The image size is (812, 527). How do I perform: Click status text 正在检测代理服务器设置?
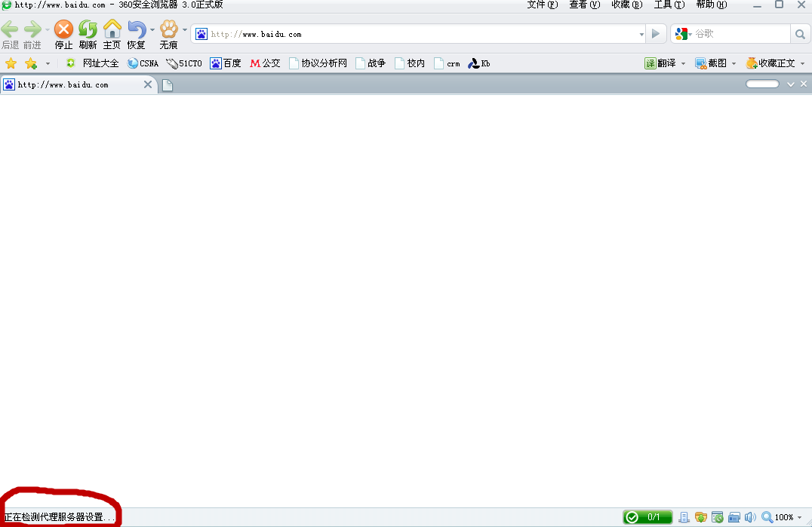tap(60, 517)
